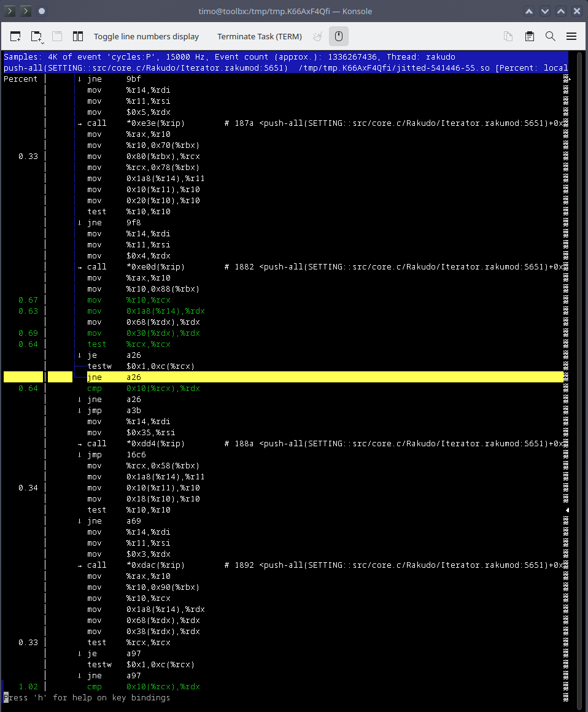
Task: Click the Terminate Task (TERM) button
Action: point(260,36)
